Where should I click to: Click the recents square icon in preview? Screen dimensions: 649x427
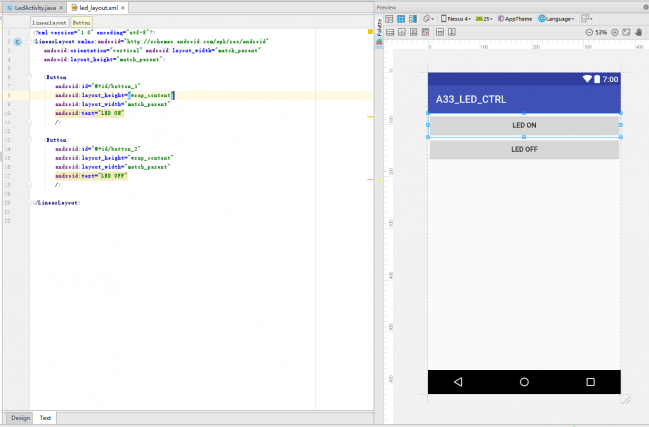pos(591,382)
